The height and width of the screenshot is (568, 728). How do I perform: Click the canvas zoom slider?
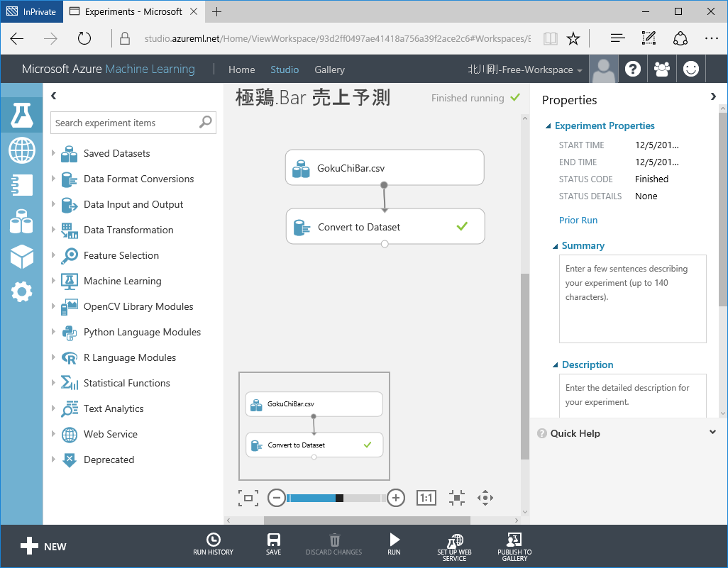[336, 498]
